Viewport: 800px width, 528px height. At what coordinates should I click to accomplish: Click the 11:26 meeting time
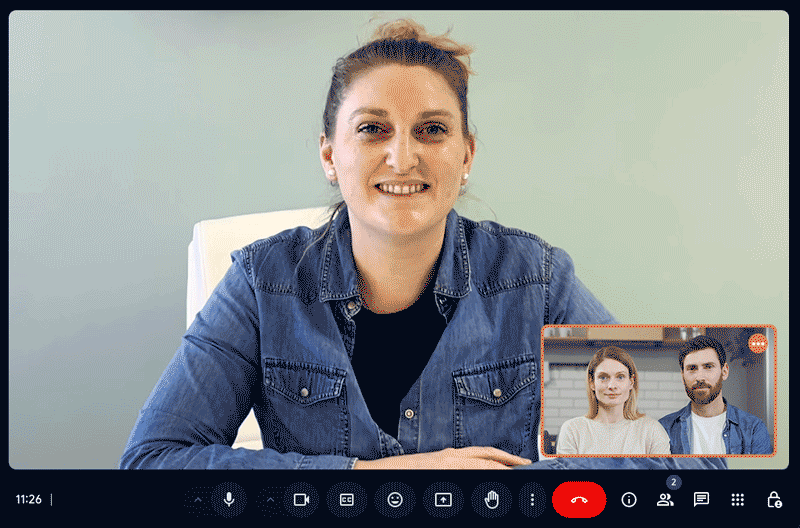point(29,499)
